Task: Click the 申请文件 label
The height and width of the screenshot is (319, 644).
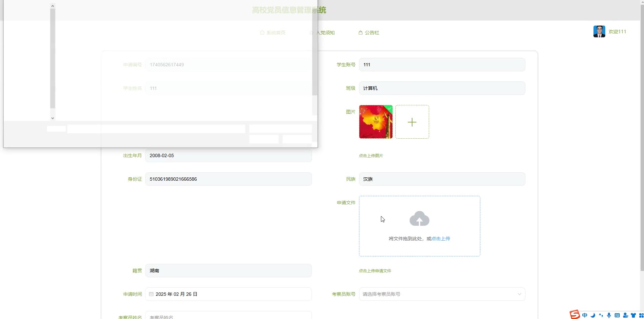Action: tap(346, 203)
